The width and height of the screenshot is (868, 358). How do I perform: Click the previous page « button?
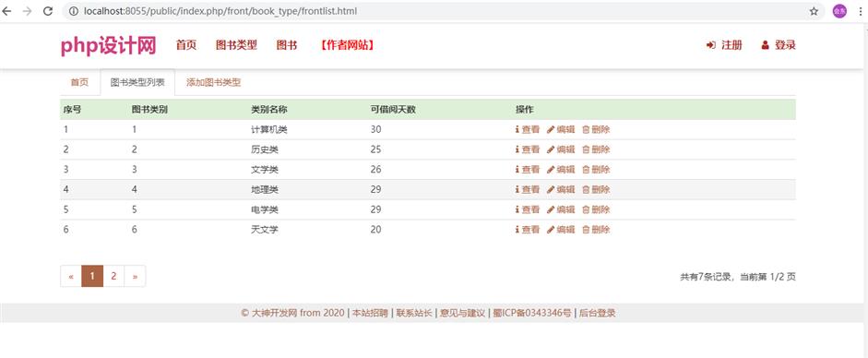click(71, 276)
